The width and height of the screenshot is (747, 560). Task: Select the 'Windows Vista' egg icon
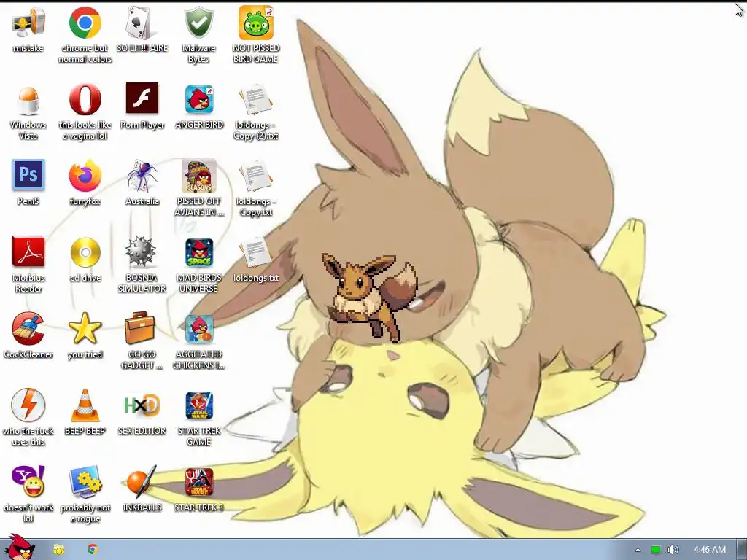[x=28, y=101]
